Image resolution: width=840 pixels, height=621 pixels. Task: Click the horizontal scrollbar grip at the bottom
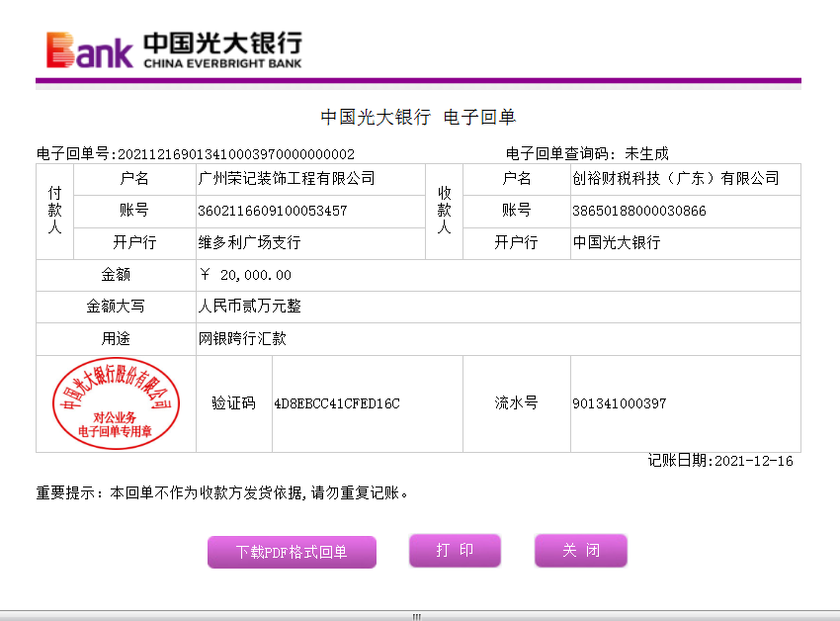coord(417,617)
